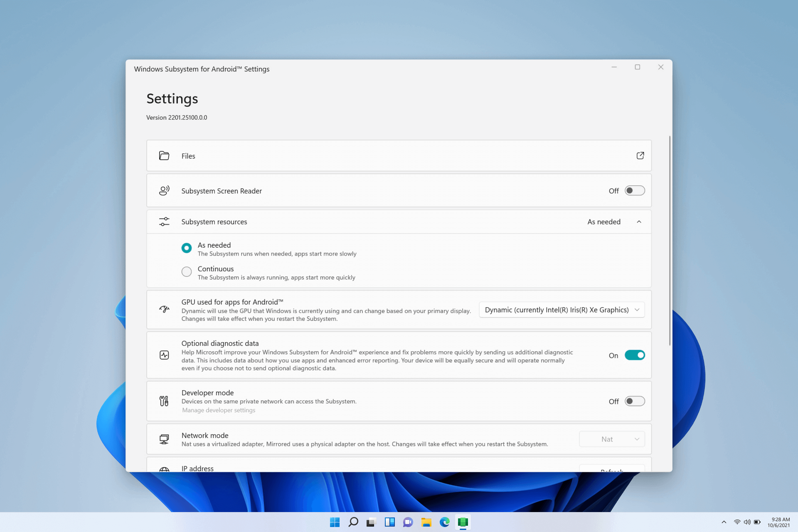The image size is (798, 532).
Task: Click the IP address label
Action: [197, 468]
